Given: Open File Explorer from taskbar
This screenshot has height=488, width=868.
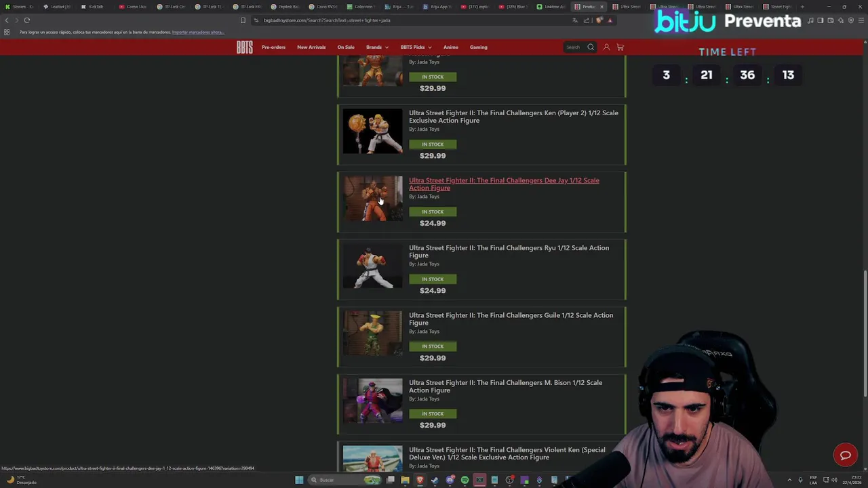Looking at the screenshot, I should (x=405, y=480).
